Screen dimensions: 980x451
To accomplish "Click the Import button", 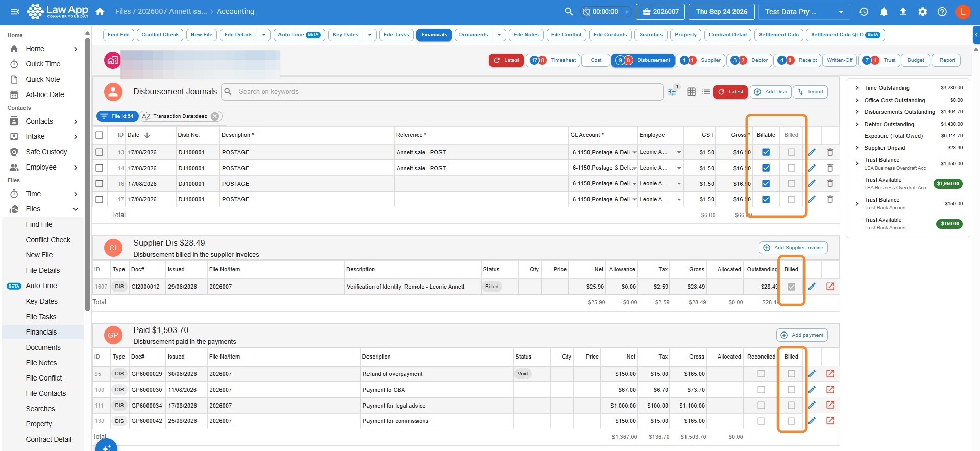I will [x=811, y=92].
